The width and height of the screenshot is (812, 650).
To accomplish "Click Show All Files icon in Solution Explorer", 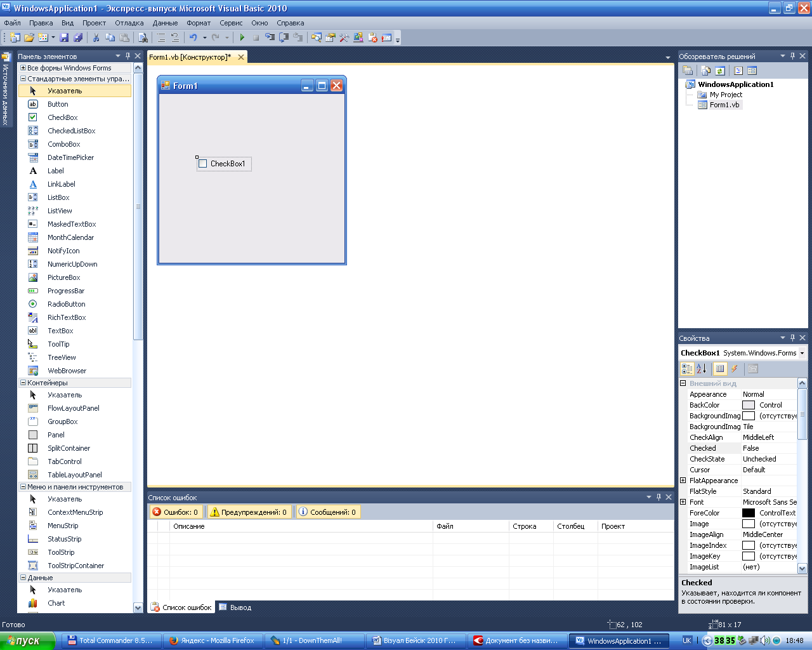I will [705, 70].
